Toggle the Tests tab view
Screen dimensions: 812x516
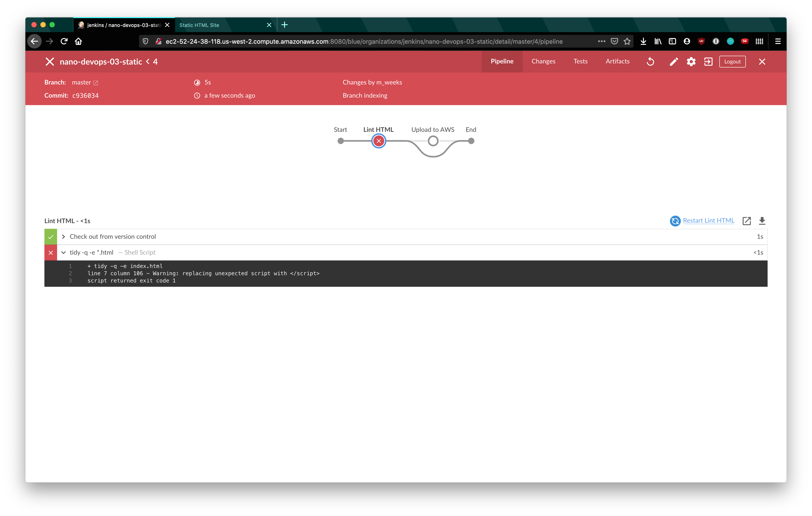click(581, 61)
